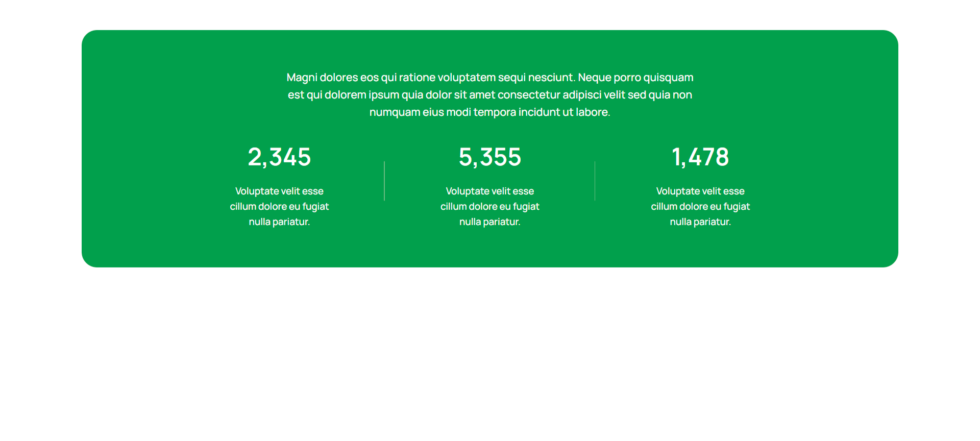Click 'nulla pariatur.' under the 2,345 stat

279,222
